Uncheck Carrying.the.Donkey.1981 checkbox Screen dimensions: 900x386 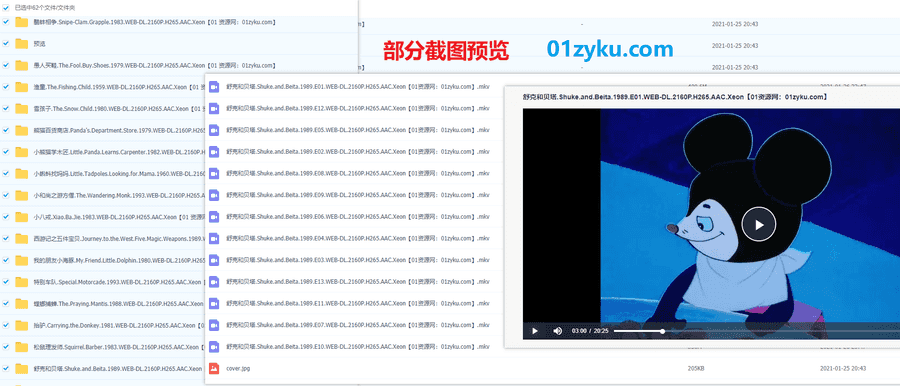tap(6, 325)
